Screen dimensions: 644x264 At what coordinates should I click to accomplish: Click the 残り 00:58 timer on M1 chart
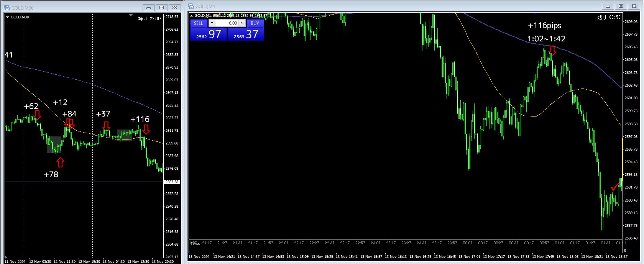pos(609,17)
